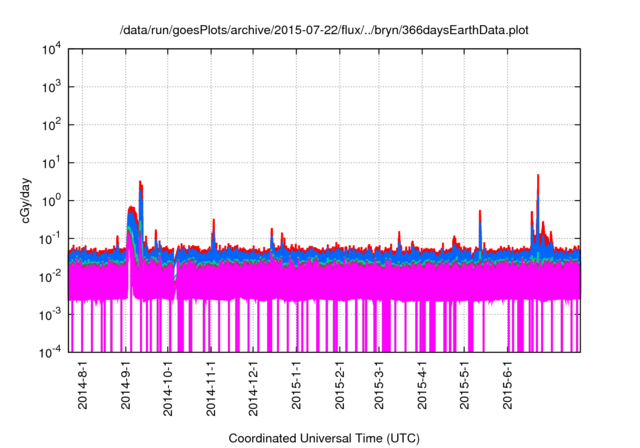Click the tallest red spike after 2015-6-1
640x448 pixels.
click(538, 180)
